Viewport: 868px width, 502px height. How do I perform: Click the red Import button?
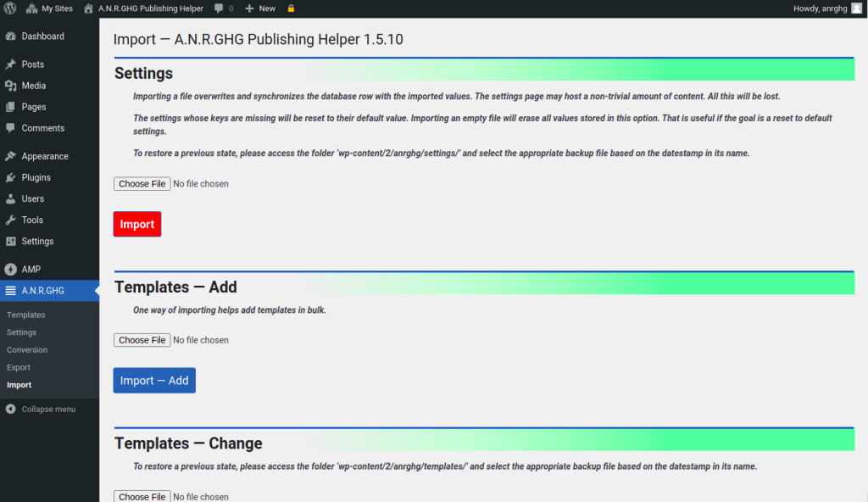[137, 224]
